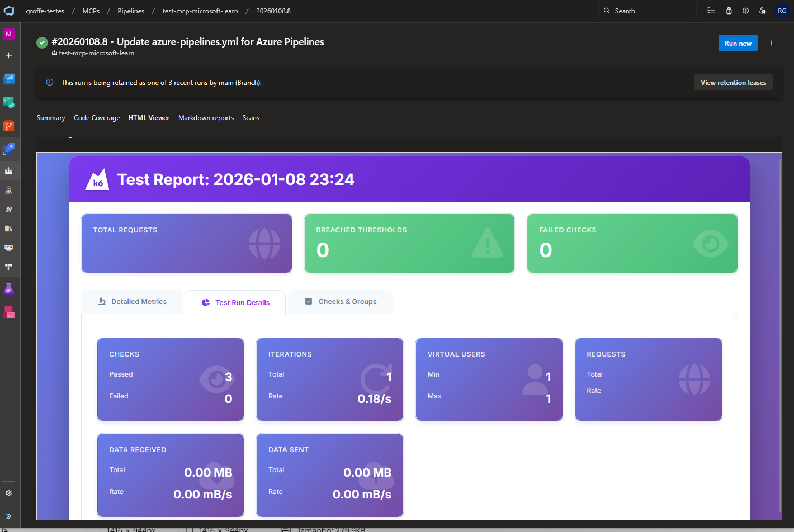Open the RG account avatar
The width and height of the screenshot is (794, 532).
[782, 11]
